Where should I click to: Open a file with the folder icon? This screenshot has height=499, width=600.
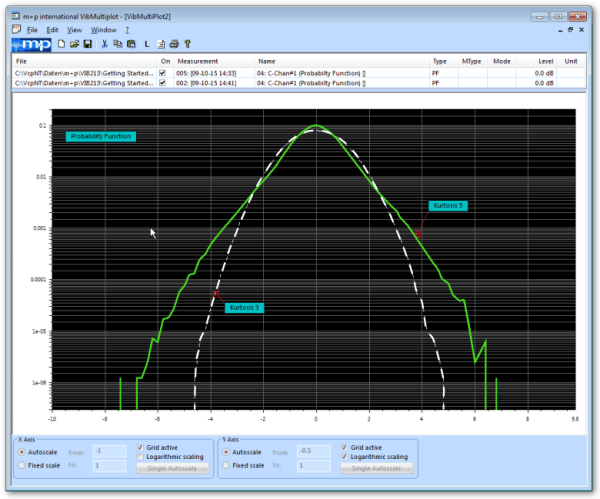point(74,44)
